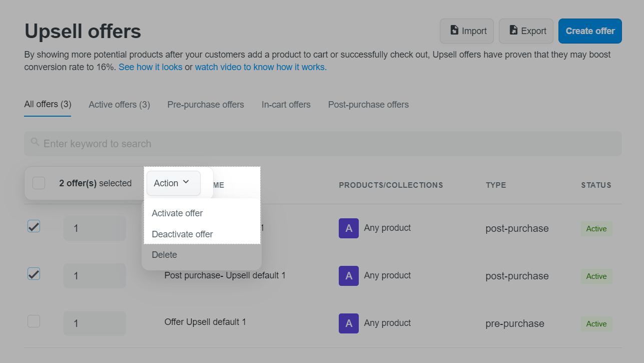Choose Deactivate offer from menu
This screenshot has width=644, height=363.
coord(182,234)
